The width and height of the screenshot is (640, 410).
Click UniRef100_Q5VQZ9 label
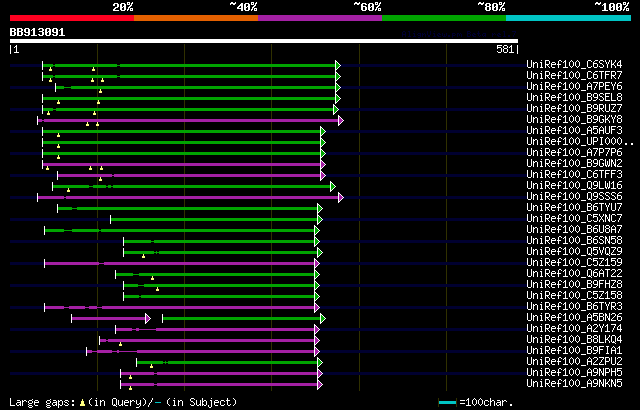pyautogui.click(x=574, y=252)
